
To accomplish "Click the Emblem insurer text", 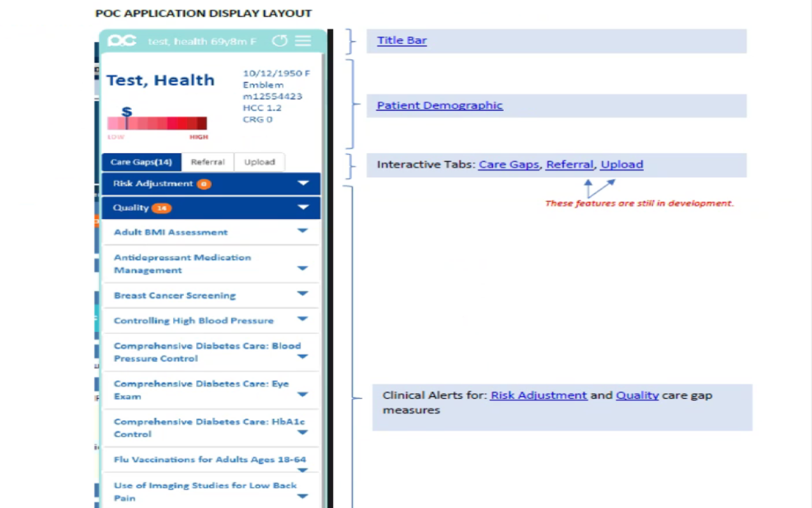I will [x=263, y=85].
